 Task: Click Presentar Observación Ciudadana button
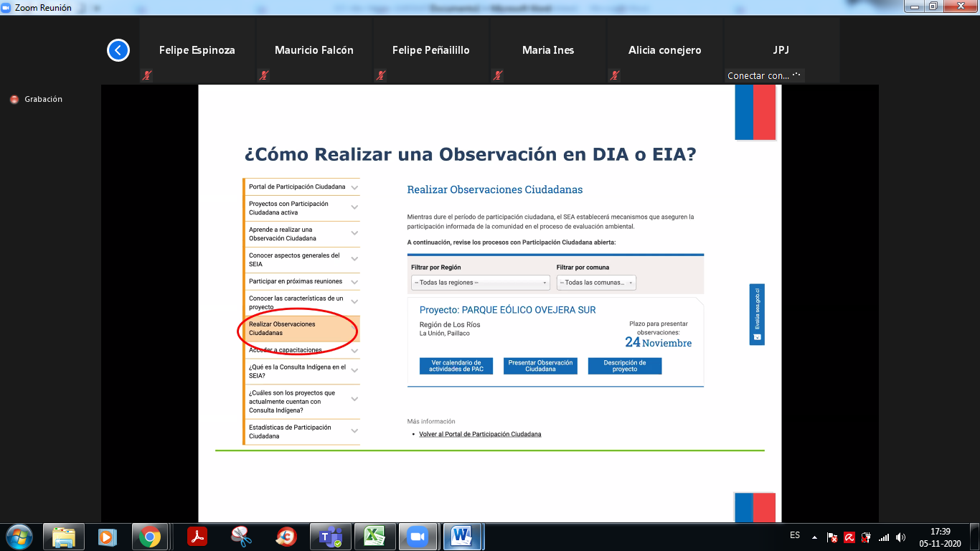tap(540, 366)
